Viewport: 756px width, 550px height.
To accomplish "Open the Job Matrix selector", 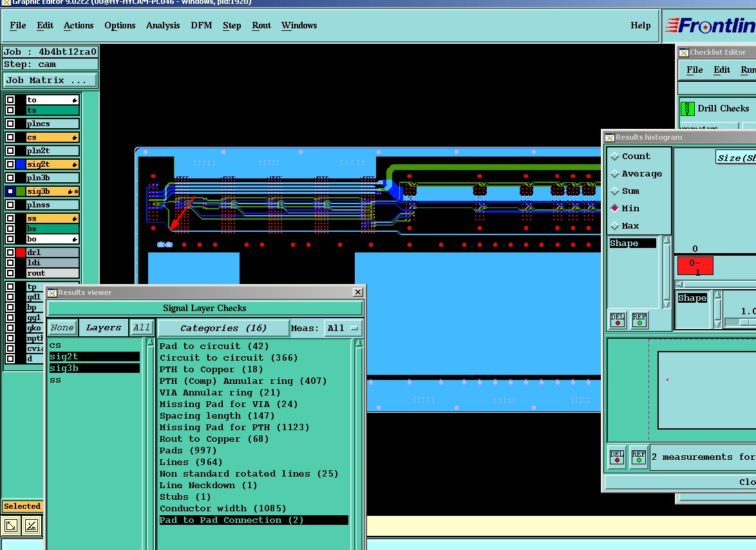I will pos(50,81).
